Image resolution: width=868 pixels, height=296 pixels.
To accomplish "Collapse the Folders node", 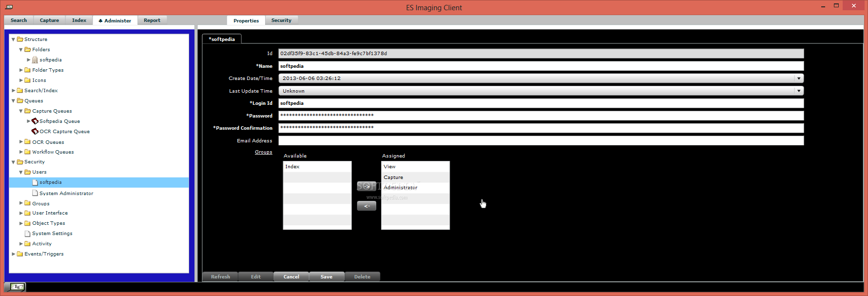I will coord(21,50).
